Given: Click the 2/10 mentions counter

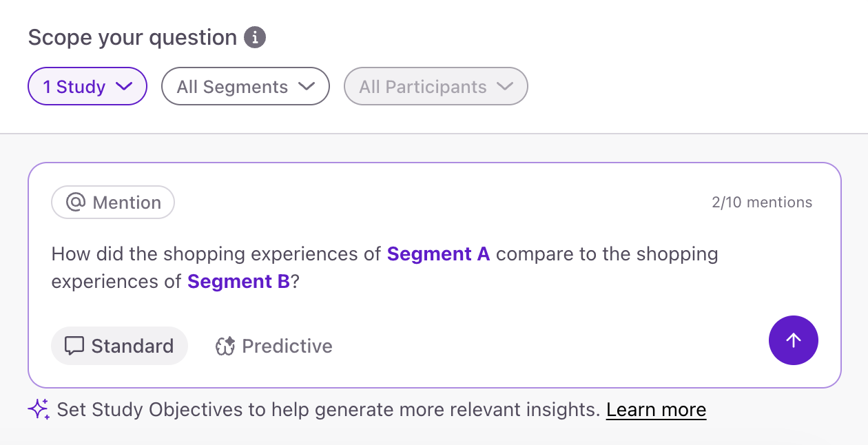Looking at the screenshot, I should pos(761,203).
